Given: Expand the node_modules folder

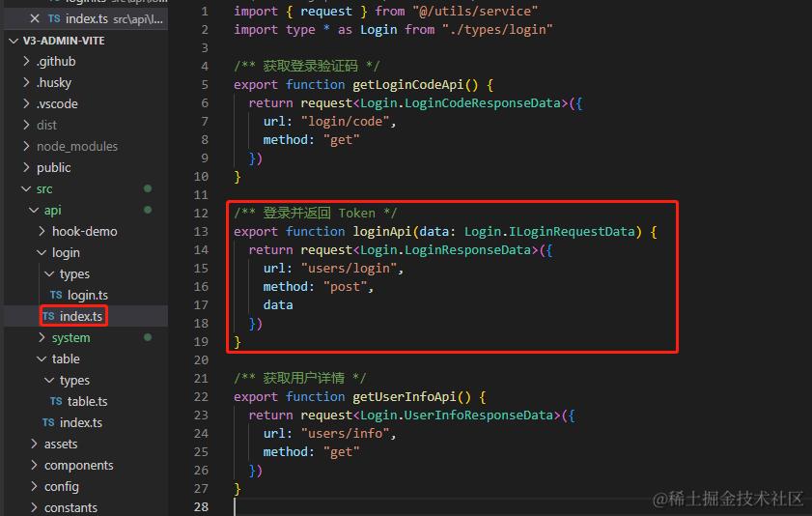Looking at the screenshot, I should (26, 146).
